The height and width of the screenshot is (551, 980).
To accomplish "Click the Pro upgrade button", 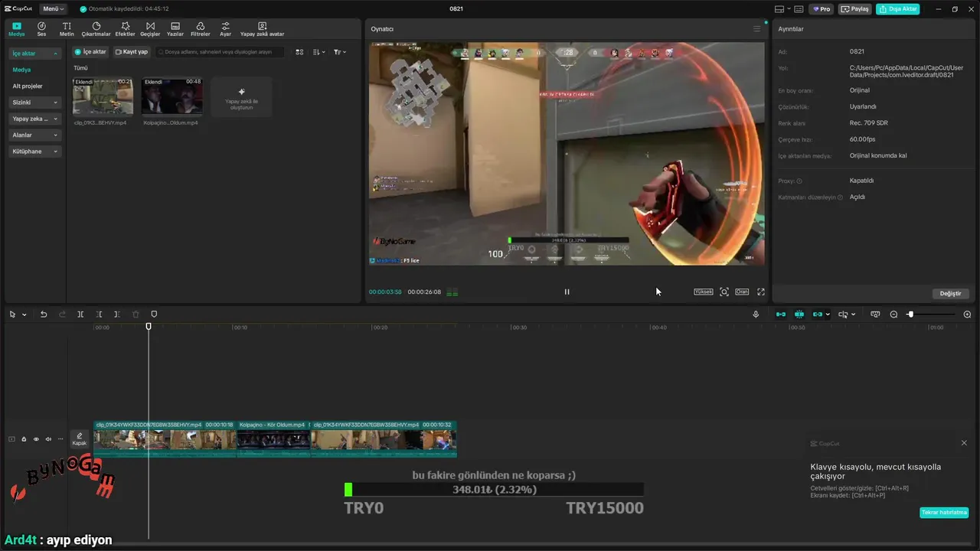I will tap(822, 9).
